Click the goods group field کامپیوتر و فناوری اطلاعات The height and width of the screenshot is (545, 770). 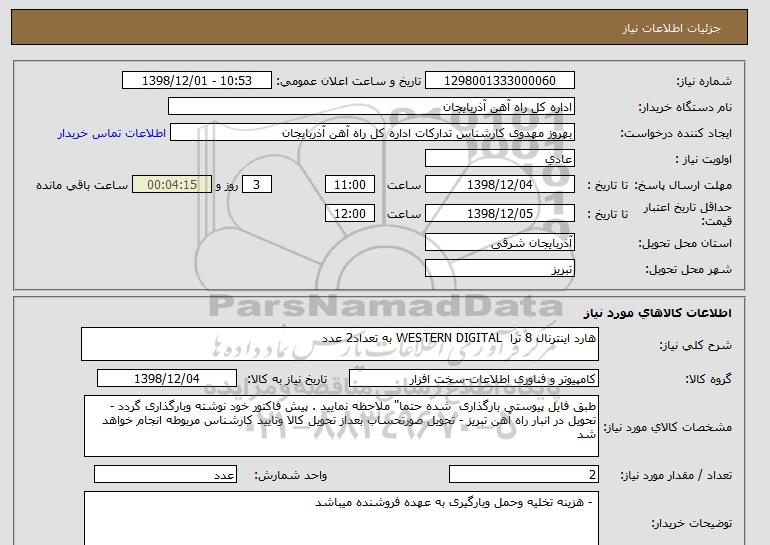474,379
